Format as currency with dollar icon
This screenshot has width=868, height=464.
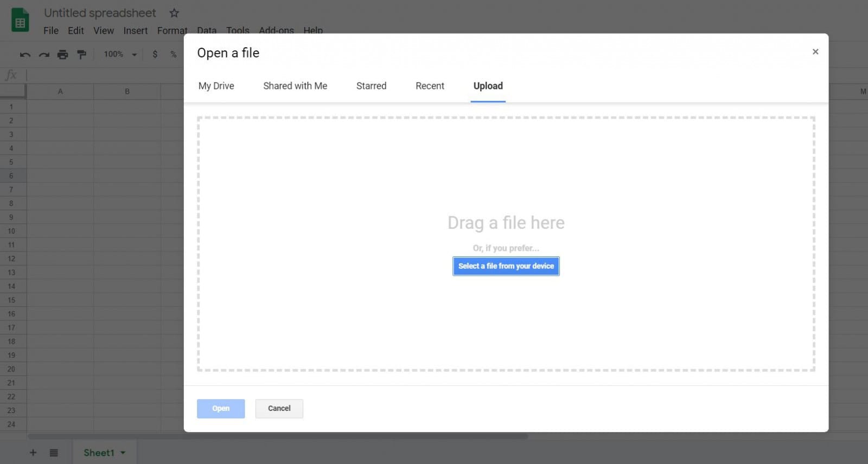point(155,54)
